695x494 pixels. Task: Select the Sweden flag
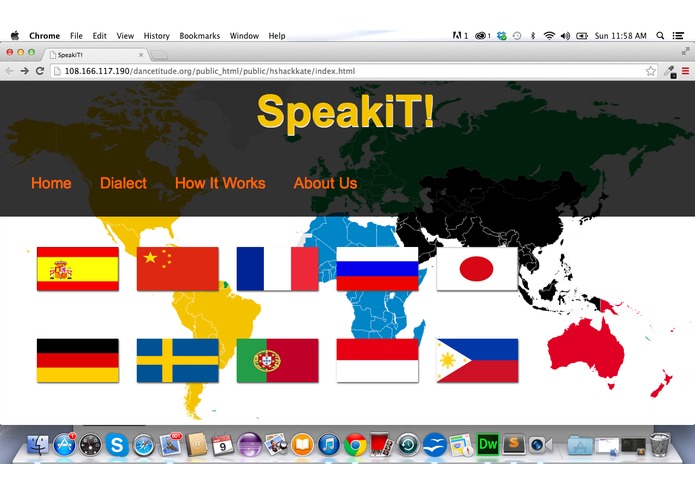pos(177,361)
